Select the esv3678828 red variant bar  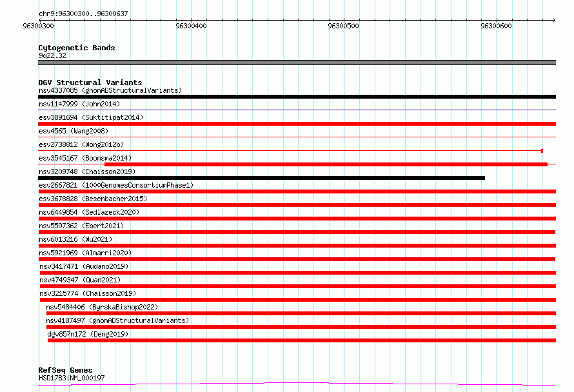click(x=297, y=205)
